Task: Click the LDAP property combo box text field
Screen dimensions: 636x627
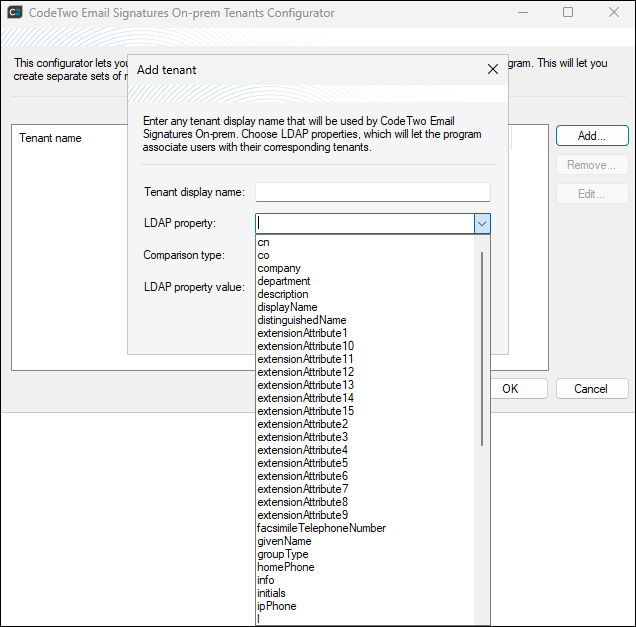Action: [364, 224]
